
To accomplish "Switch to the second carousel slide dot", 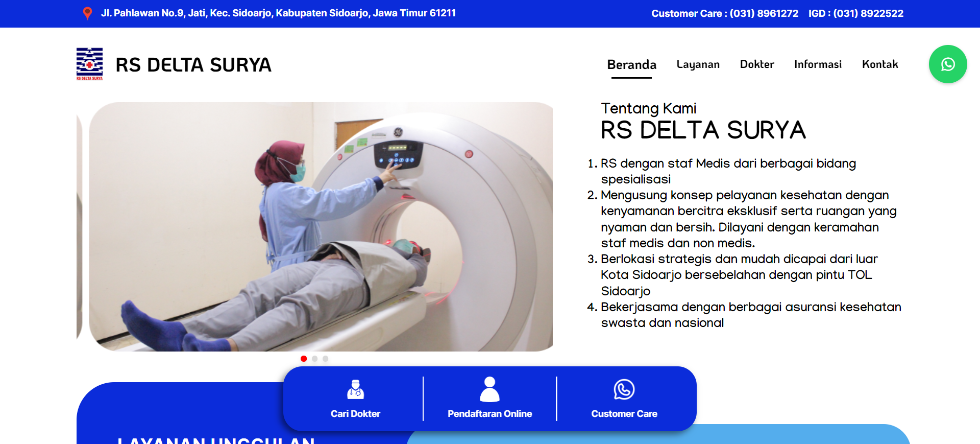I will (x=314, y=359).
